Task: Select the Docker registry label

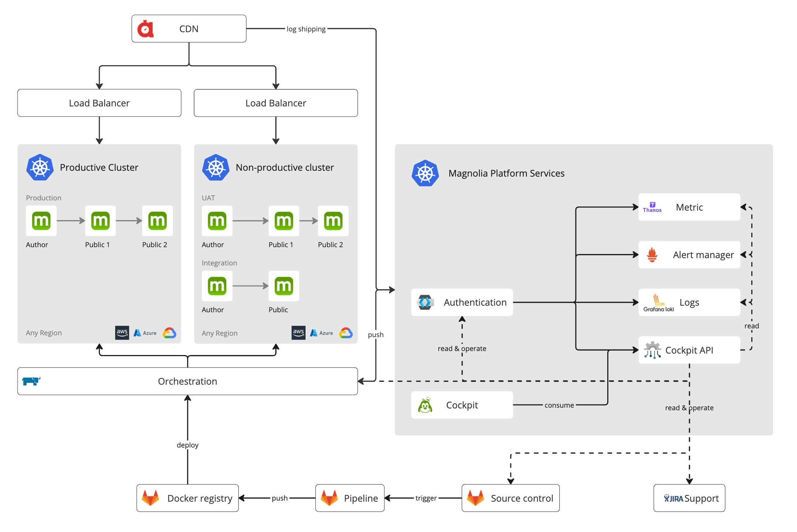Action: 200,498
